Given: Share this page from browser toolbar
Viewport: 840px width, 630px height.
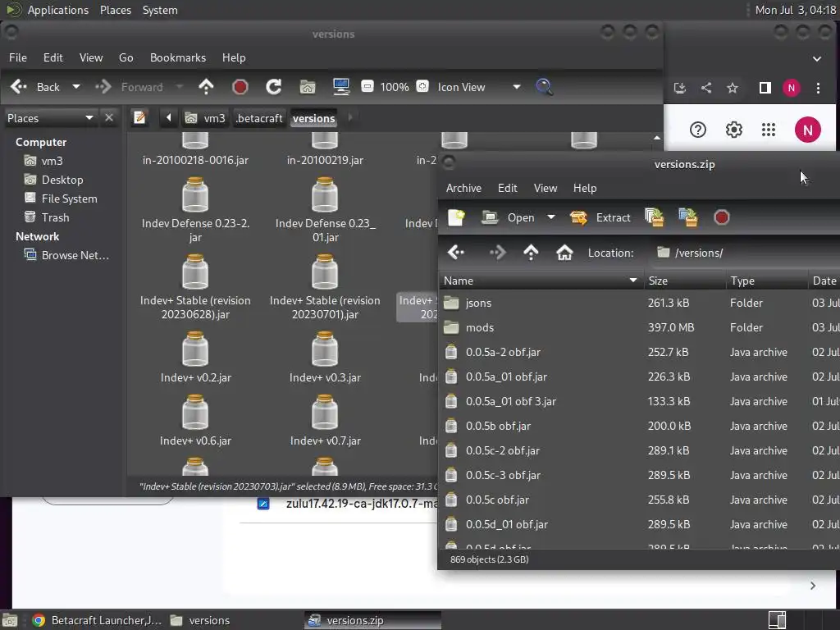Looking at the screenshot, I should coord(706,88).
